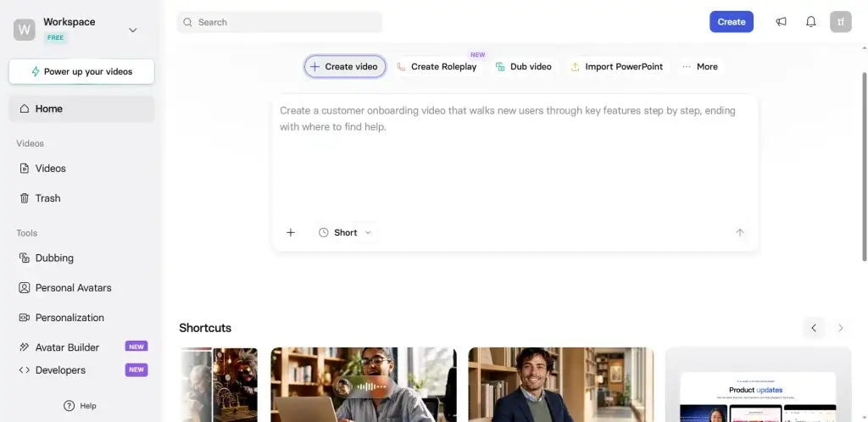
Task: Click the lightning bolt icon on power-up button
Action: 36,71
